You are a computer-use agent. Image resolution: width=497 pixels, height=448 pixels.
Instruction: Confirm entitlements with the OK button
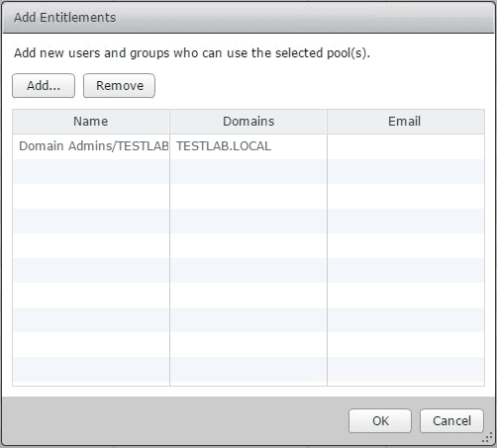(x=380, y=421)
